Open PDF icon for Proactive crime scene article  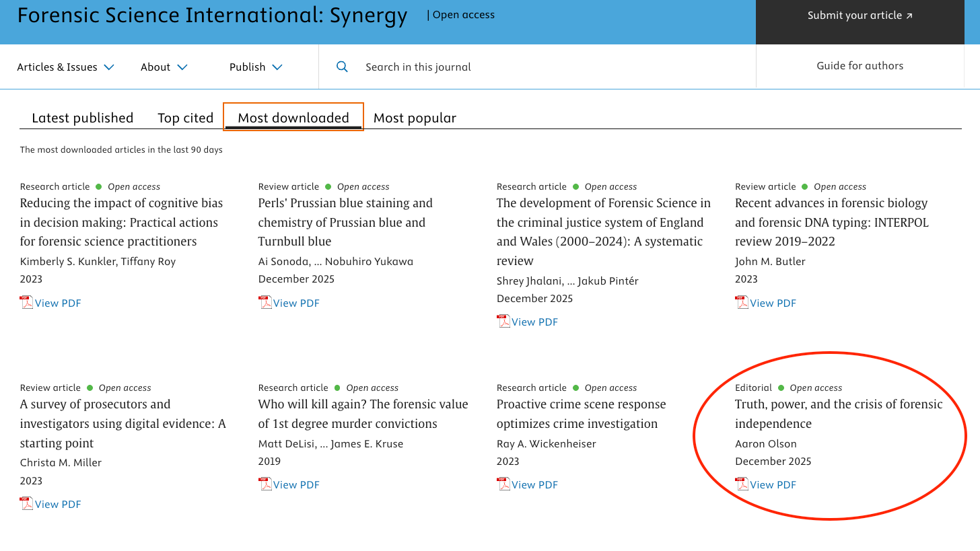click(503, 484)
